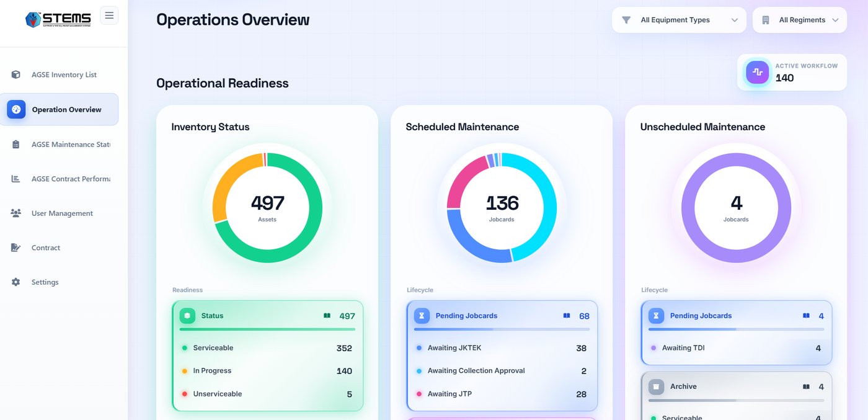Click the AGSE Contract Performance chart icon

16,179
